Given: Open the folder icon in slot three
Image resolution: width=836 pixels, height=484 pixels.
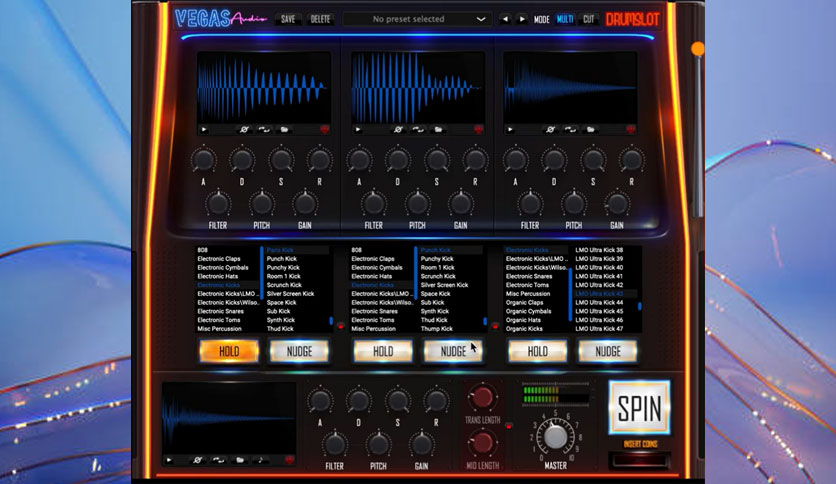Looking at the screenshot, I should coord(591,130).
